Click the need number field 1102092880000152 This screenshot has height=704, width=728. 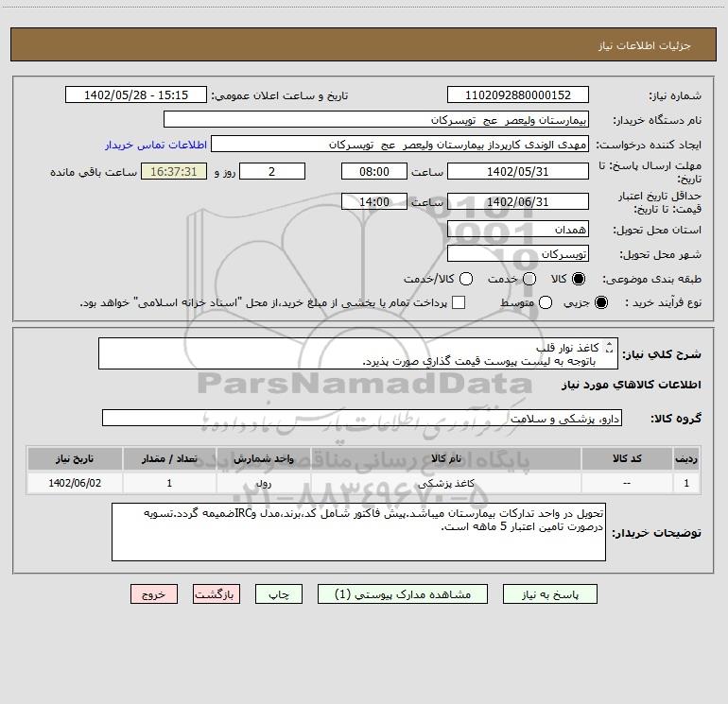coord(518,94)
